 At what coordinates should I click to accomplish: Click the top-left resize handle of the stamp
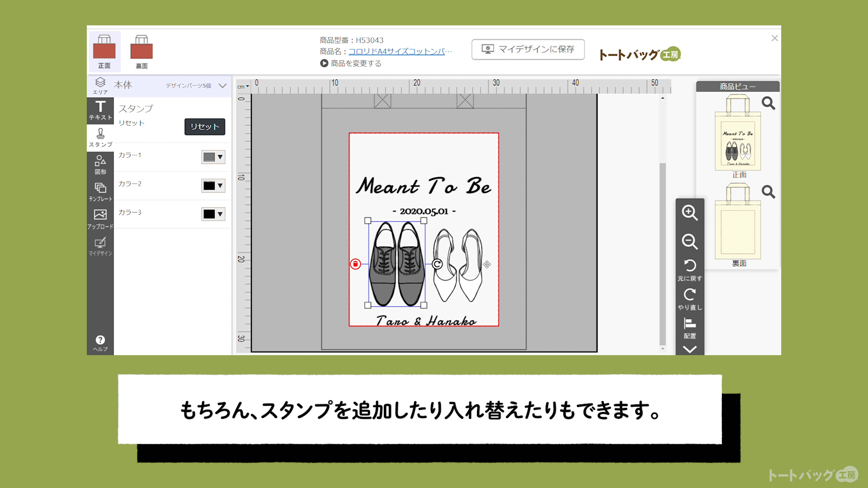click(x=368, y=221)
